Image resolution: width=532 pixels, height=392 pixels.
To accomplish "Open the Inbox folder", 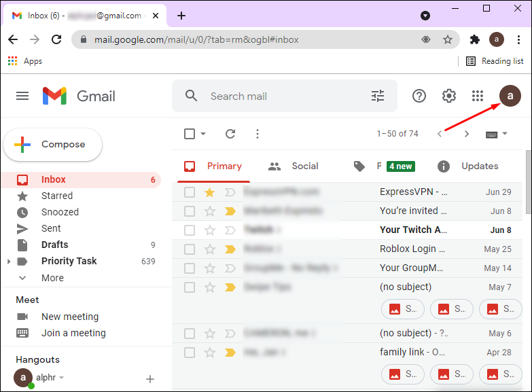I will click(81, 179).
